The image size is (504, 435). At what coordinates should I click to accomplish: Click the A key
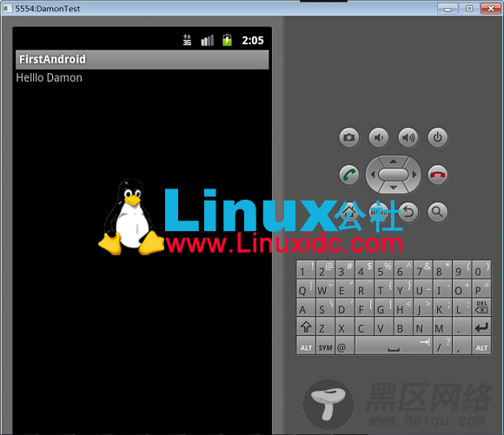pos(306,307)
